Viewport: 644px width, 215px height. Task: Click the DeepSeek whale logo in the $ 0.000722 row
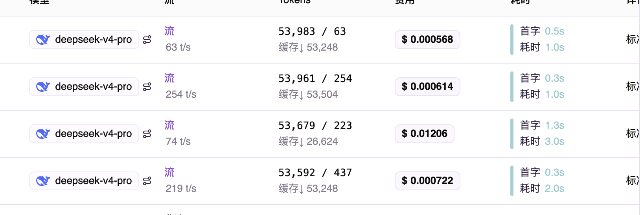click(43, 181)
